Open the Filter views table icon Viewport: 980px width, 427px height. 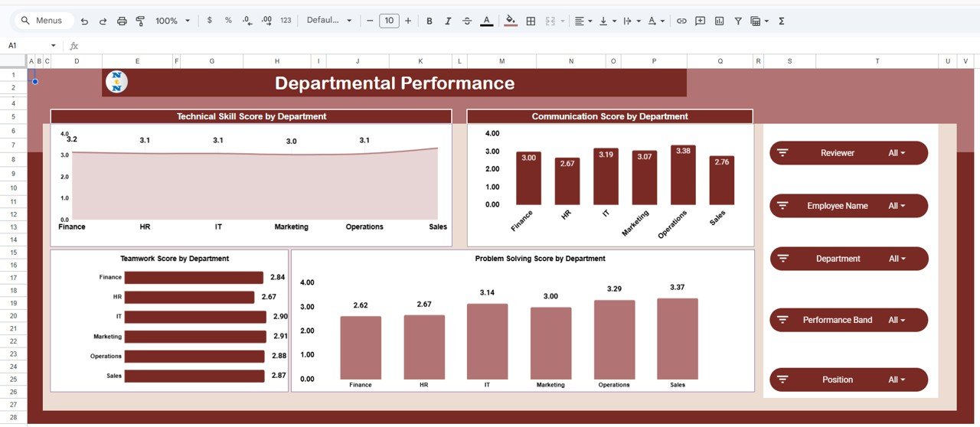click(x=759, y=21)
